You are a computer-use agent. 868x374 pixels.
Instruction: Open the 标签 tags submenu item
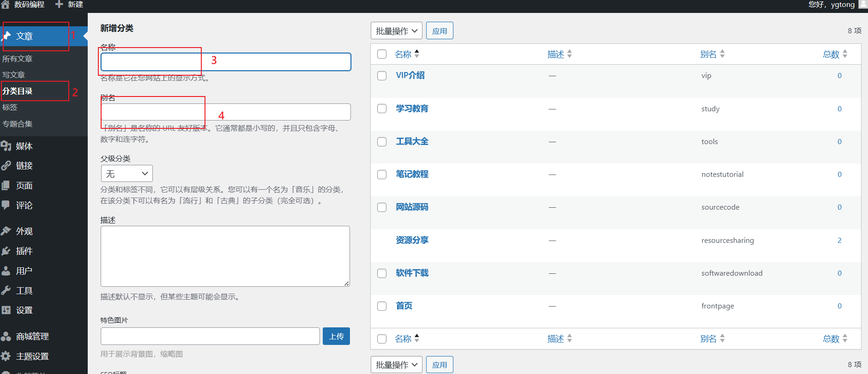(x=10, y=107)
